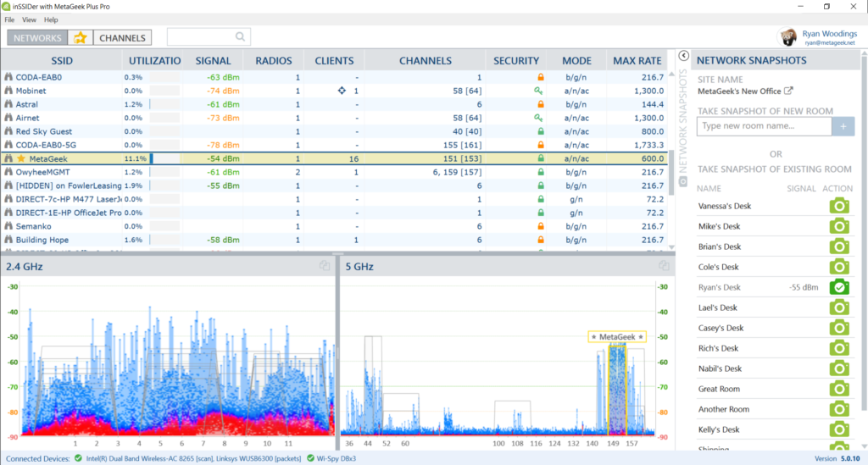Click the Wi-Spy DBx3 connected status icon
868x465 pixels.
[x=310, y=458]
